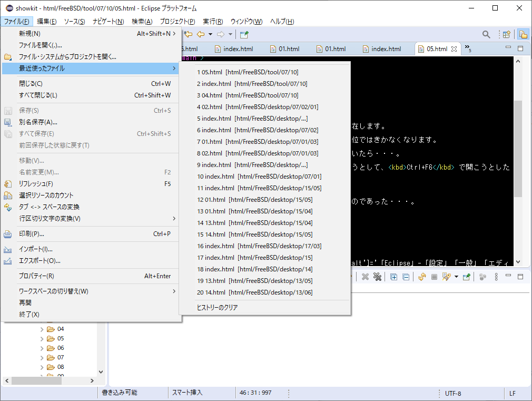Maximize the bottom view panel
The height and width of the screenshot is (401, 532).
click(x=520, y=277)
